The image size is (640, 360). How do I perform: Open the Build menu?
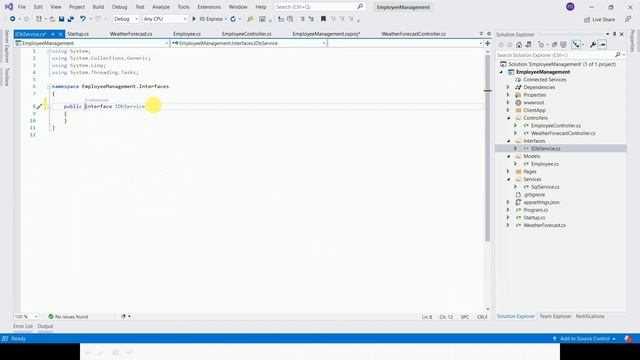tap(98, 7)
